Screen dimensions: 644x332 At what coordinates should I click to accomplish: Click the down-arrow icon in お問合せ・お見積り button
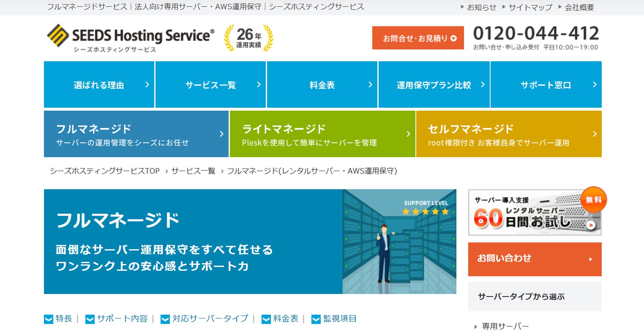454,38
